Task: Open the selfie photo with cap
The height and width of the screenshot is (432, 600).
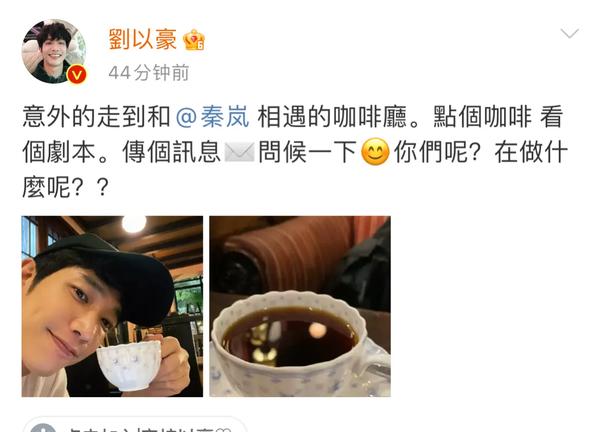Action: (x=112, y=306)
